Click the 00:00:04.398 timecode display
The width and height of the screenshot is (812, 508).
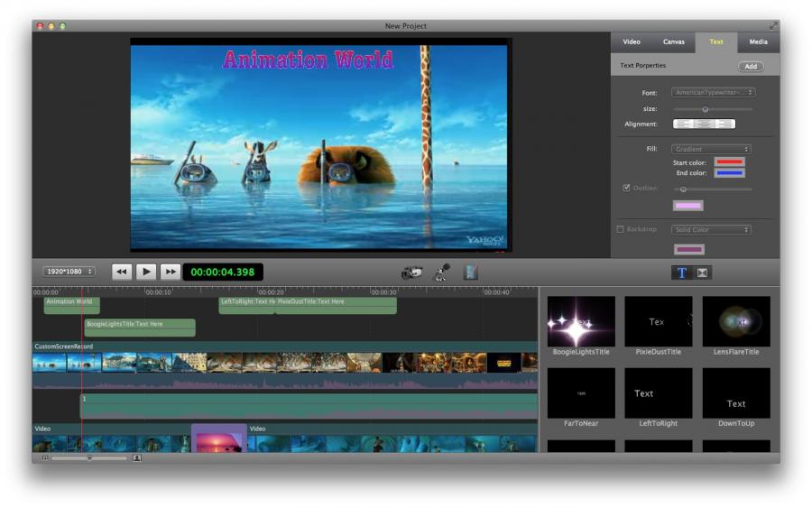223,272
